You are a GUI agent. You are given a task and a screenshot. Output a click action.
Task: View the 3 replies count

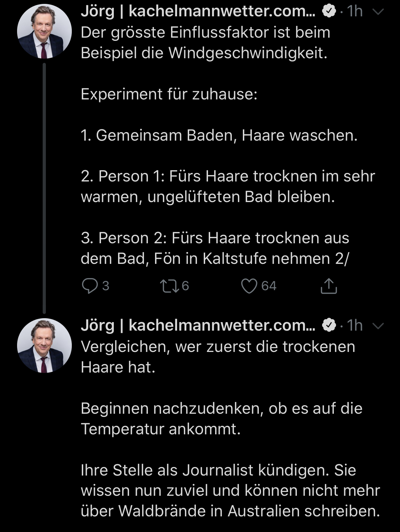[x=106, y=286]
